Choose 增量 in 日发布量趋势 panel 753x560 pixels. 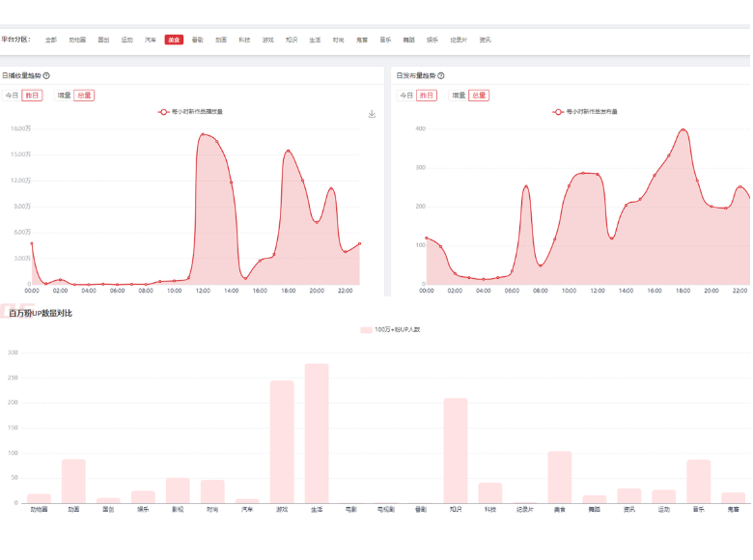(459, 96)
